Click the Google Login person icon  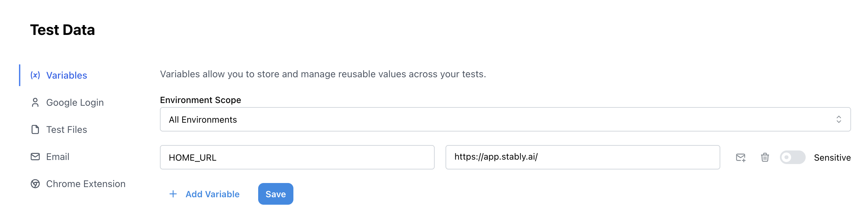pos(35,102)
